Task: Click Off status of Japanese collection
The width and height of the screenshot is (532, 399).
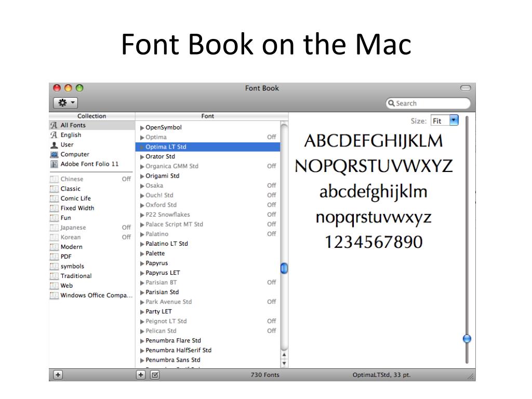Action: tap(126, 228)
